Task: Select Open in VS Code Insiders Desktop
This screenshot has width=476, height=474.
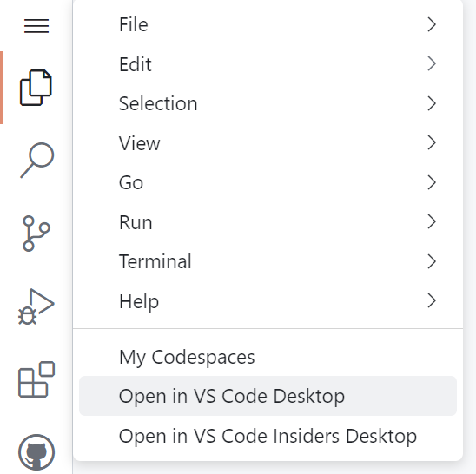Action: 268,436
